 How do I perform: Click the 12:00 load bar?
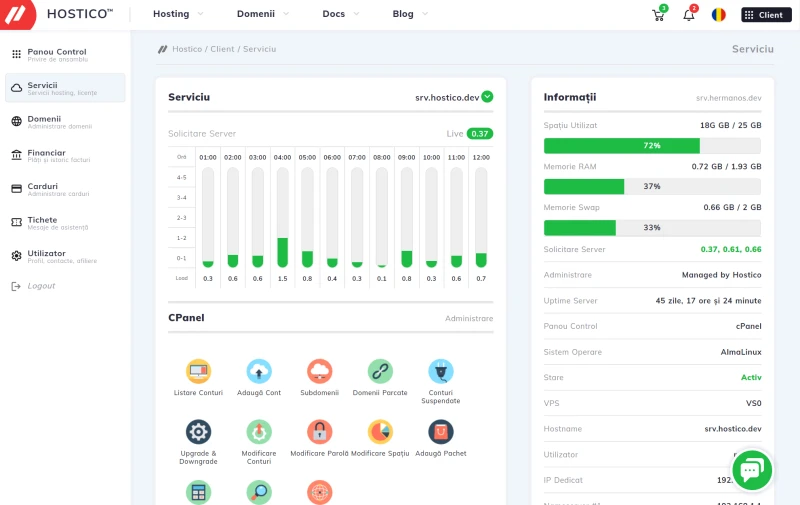[481, 218]
